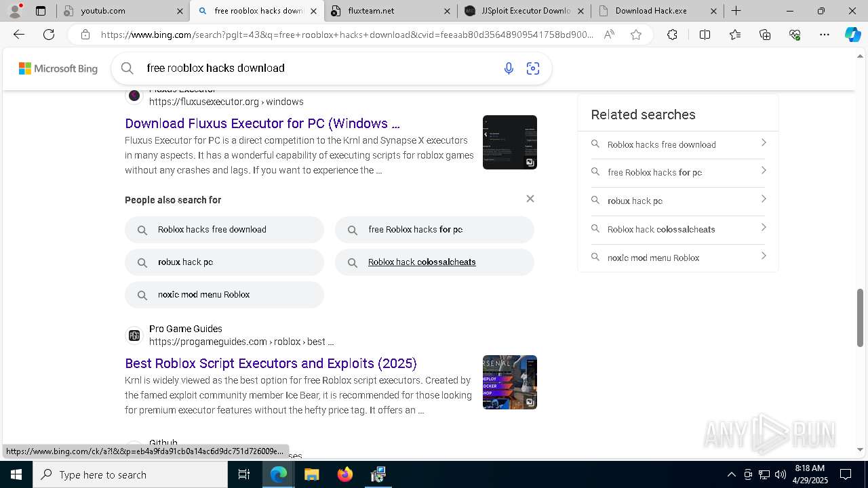
Task: Open the Pro Game Guides result thumbnail
Action: tap(510, 382)
